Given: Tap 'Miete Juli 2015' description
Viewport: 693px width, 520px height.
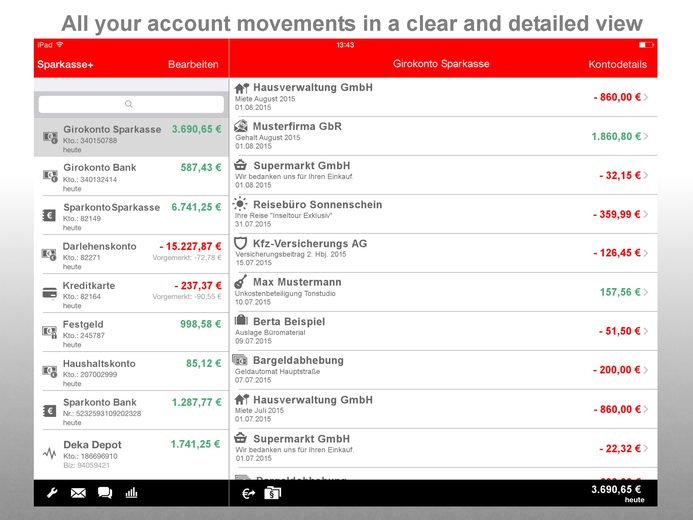Looking at the screenshot, I should point(259,410).
